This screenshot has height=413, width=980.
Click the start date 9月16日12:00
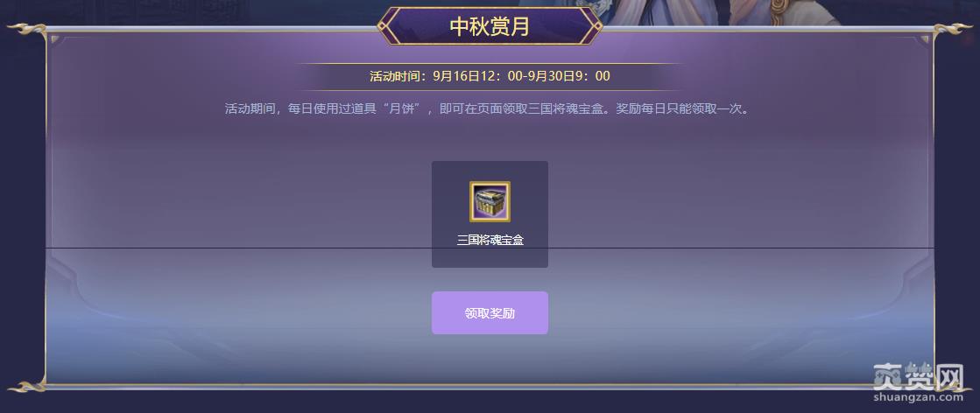coord(478,77)
